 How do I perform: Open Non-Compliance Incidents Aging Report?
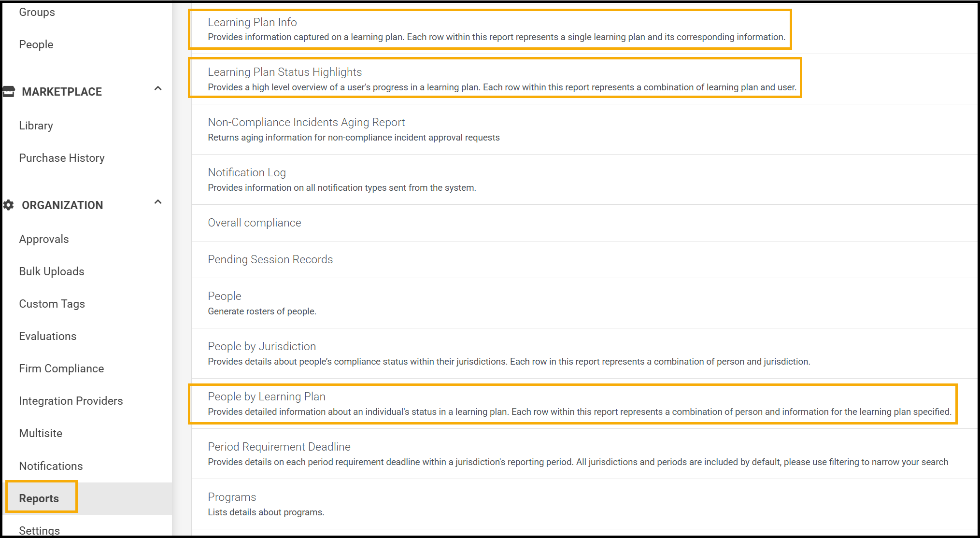click(306, 122)
